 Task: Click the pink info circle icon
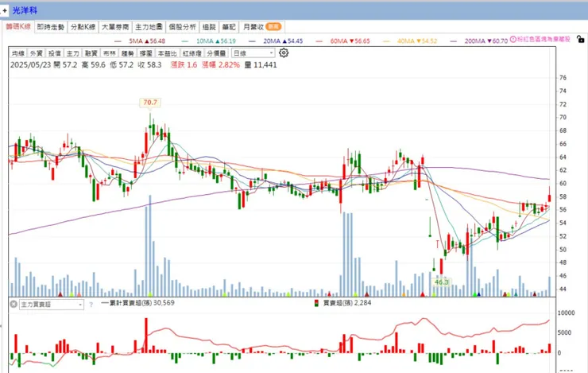point(513,40)
